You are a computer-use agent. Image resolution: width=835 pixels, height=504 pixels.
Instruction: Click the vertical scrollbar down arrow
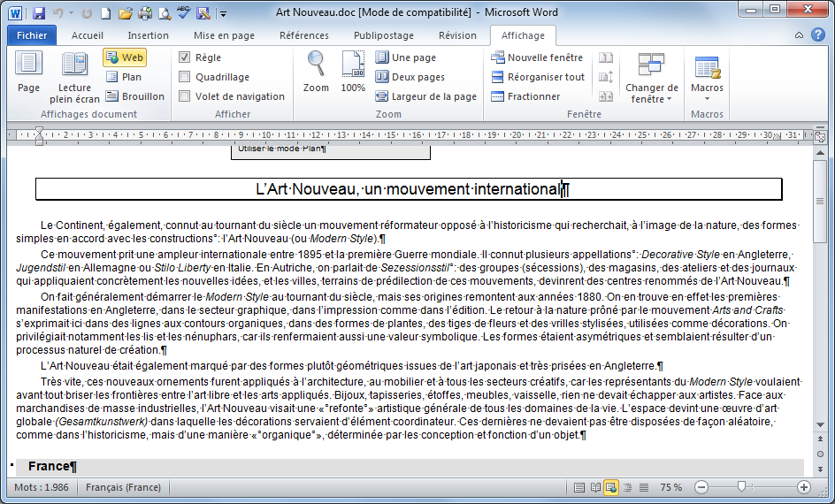click(820, 424)
